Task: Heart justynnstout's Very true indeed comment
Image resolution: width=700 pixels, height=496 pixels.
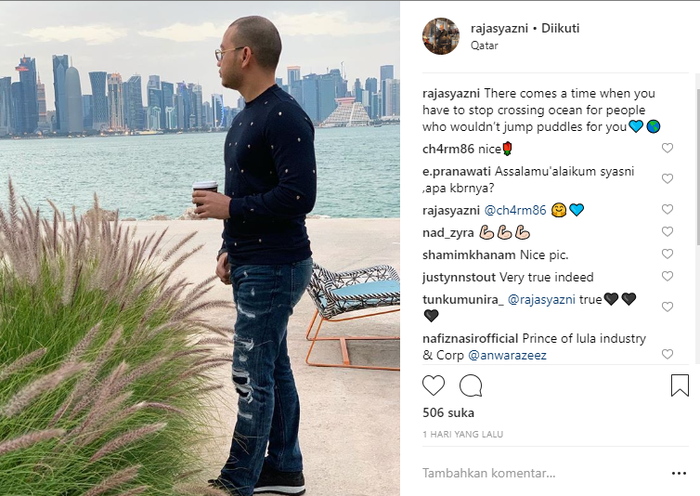Action: (x=667, y=276)
